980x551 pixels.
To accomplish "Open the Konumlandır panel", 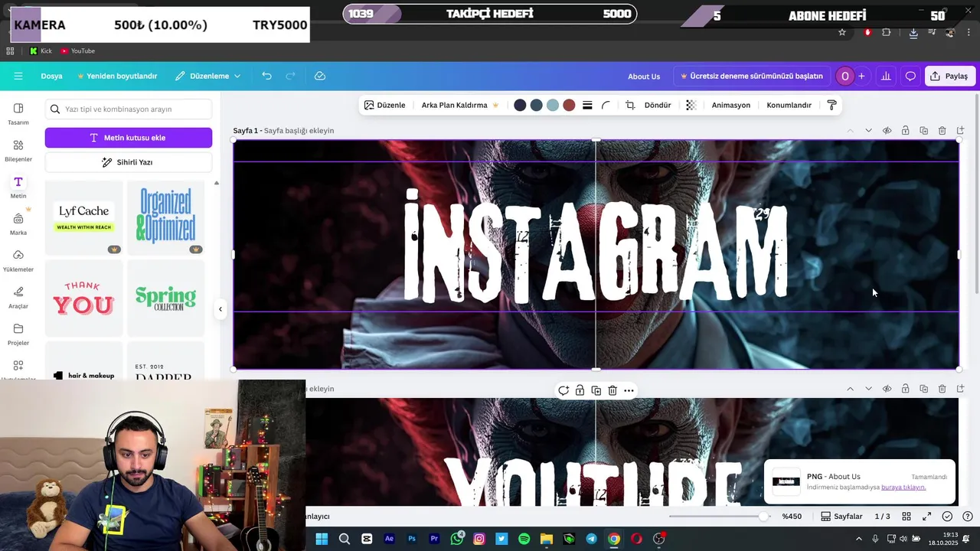I will click(x=789, y=105).
